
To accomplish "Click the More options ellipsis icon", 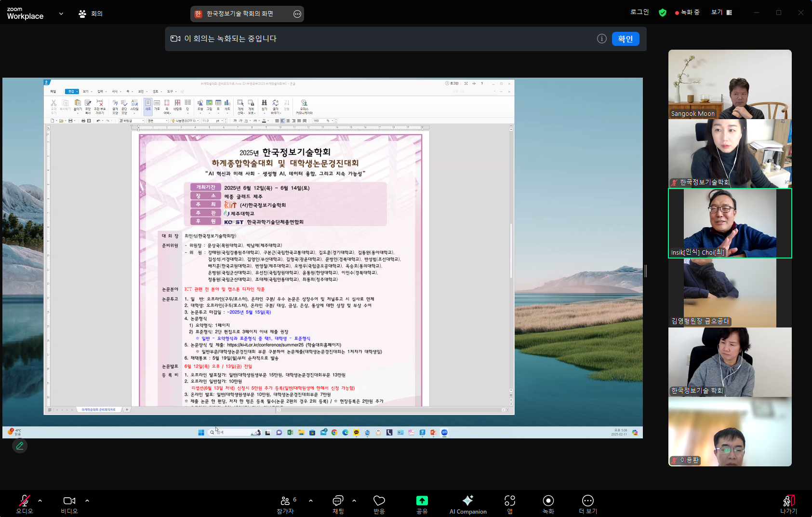I will [587, 501].
